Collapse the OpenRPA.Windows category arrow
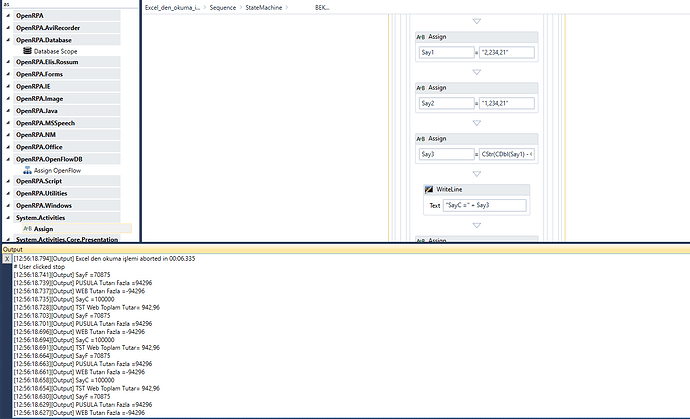This screenshot has width=690, height=419. pos(8,205)
